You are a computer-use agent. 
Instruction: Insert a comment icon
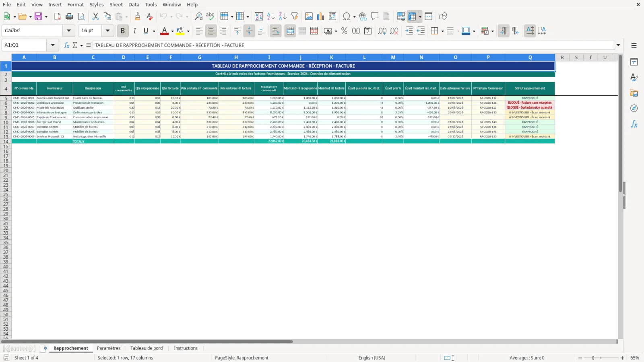(375, 16)
